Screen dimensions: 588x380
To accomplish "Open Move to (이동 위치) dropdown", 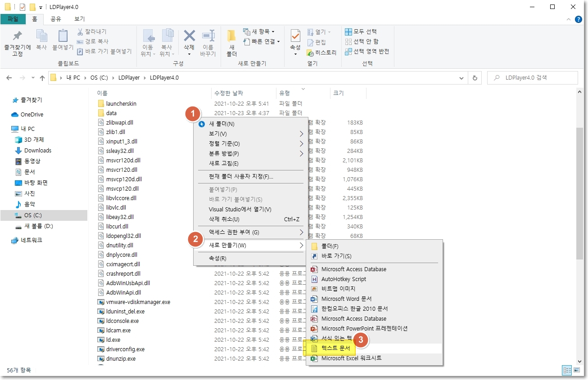I will [x=148, y=43].
